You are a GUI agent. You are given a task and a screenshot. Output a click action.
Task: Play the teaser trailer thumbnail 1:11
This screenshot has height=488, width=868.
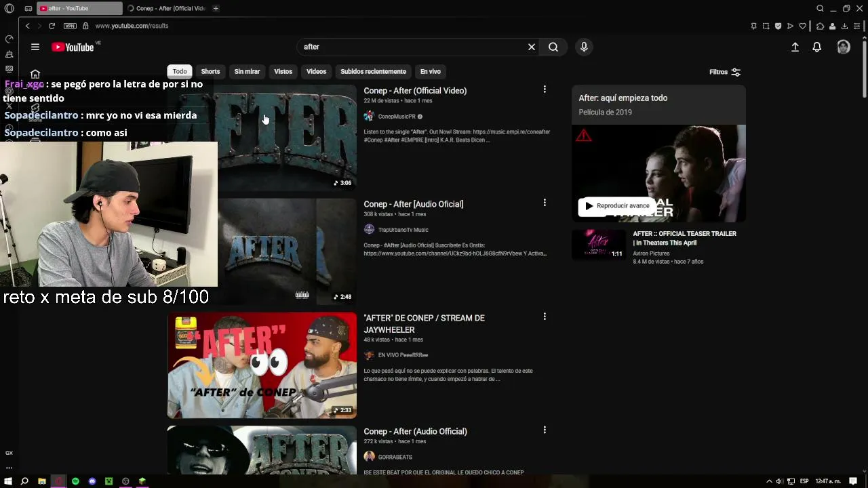[599, 244]
